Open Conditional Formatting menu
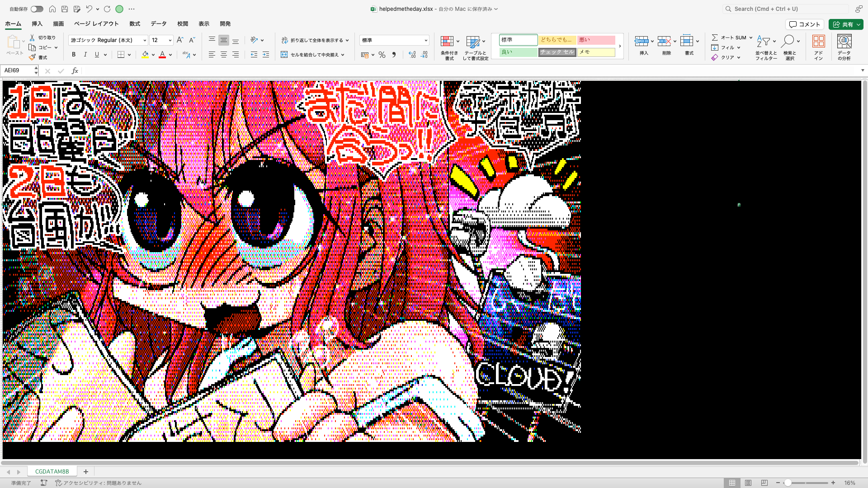 (449, 48)
